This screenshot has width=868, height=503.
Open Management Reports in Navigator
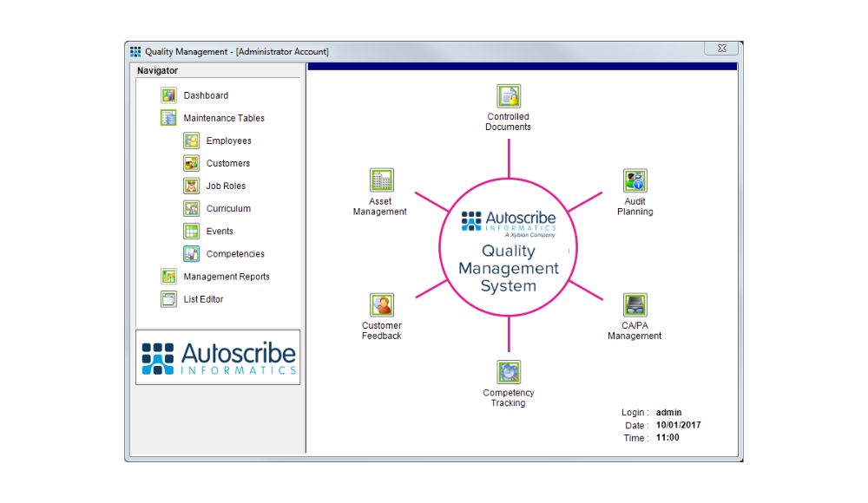226,277
